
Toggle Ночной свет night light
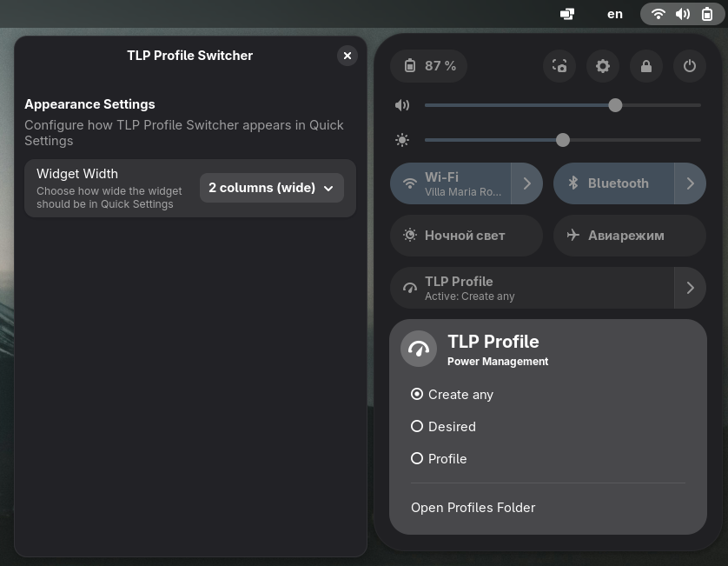point(467,236)
